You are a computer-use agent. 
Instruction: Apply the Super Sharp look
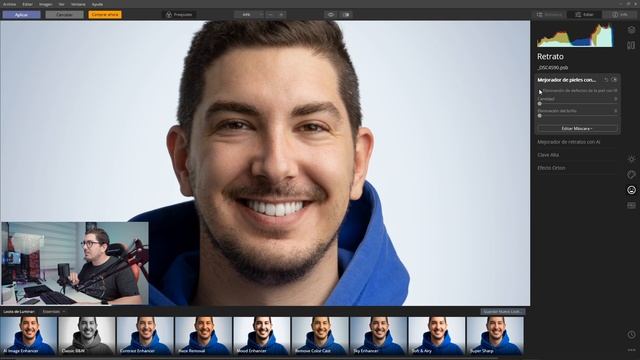coord(496,336)
